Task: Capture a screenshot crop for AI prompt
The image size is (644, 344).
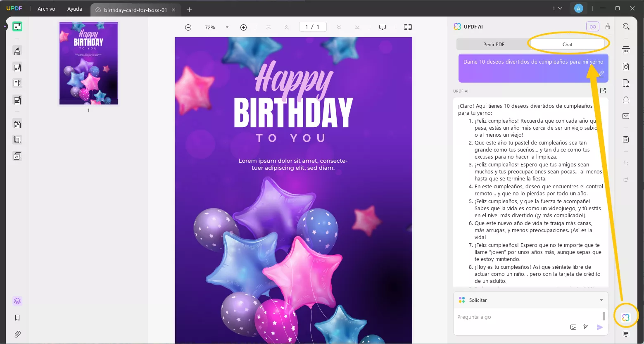Action: coord(586,327)
